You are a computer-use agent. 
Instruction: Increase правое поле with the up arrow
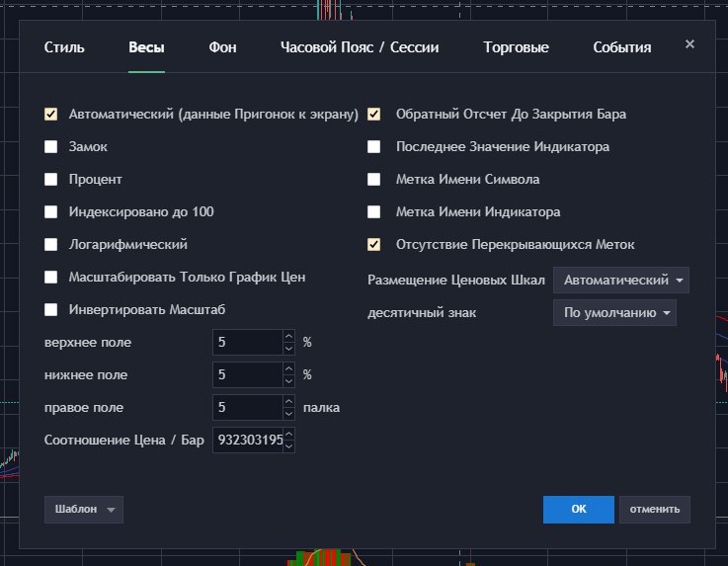[288, 401]
